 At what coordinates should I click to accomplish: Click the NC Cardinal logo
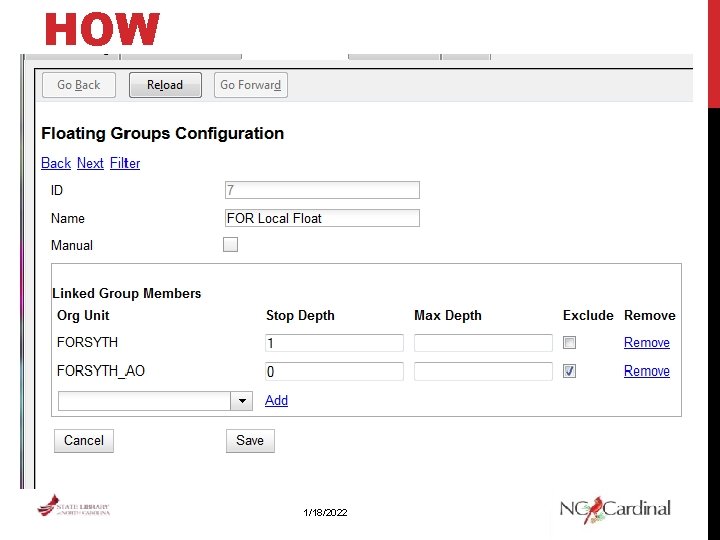615,509
